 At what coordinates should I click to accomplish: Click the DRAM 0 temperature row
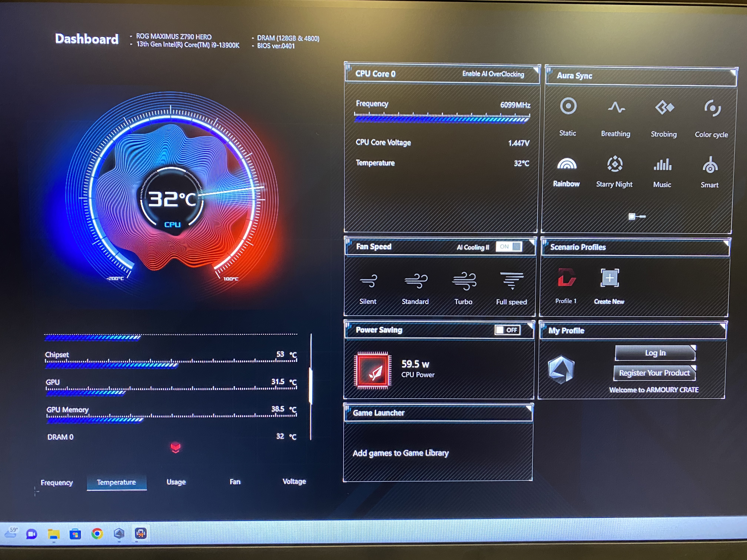point(172,437)
